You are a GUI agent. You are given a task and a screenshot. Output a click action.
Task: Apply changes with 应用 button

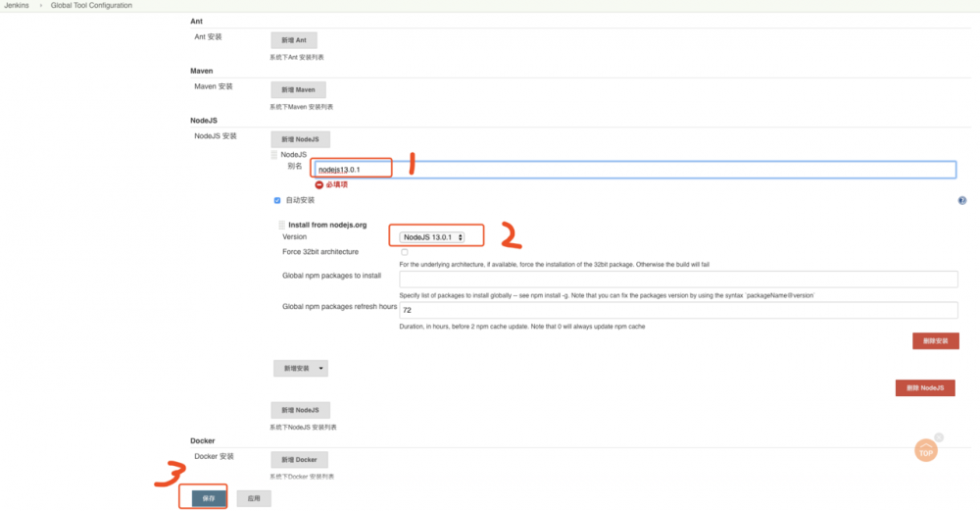(x=254, y=498)
